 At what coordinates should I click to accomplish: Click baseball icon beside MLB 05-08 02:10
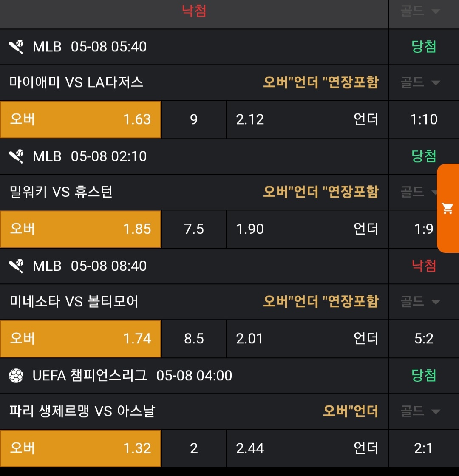click(x=16, y=156)
